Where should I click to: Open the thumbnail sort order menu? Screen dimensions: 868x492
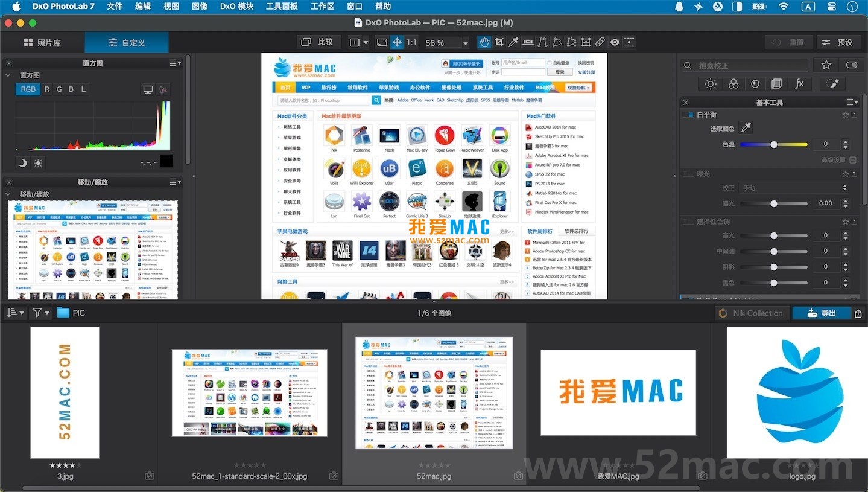[14, 313]
